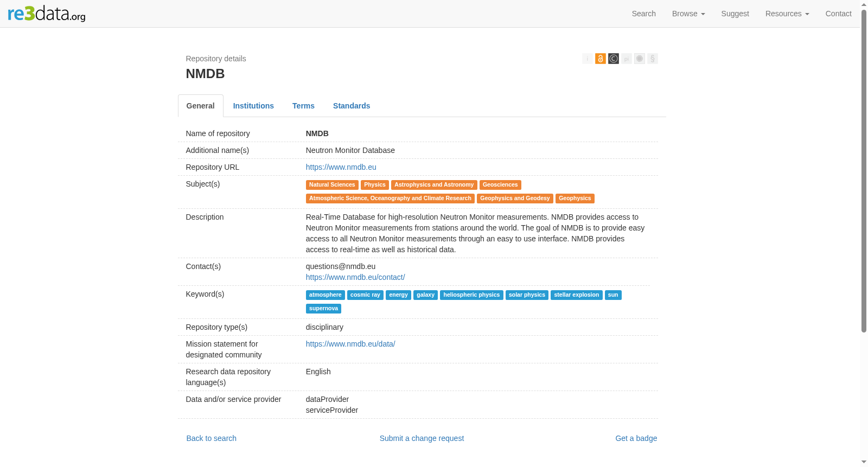Image resolution: width=868 pixels, height=467 pixels.
Task: Click the 'Neutron Monitor Database' additional name
Action: [350, 150]
